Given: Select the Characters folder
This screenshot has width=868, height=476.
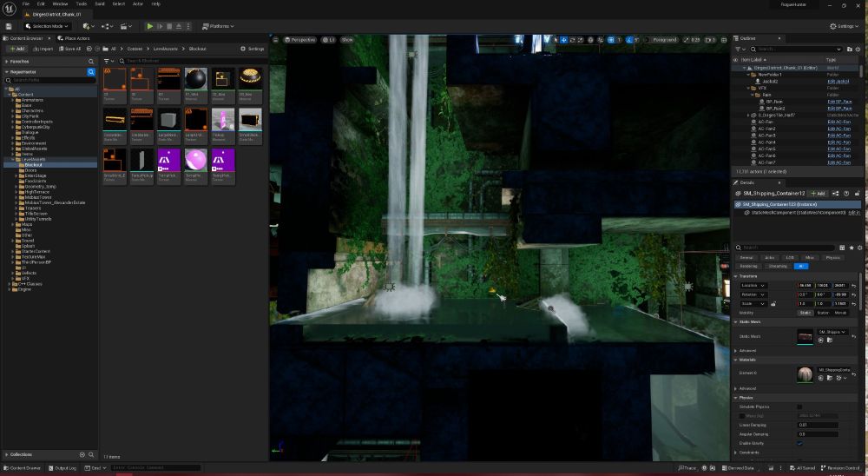Looking at the screenshot, I should 32,111.
